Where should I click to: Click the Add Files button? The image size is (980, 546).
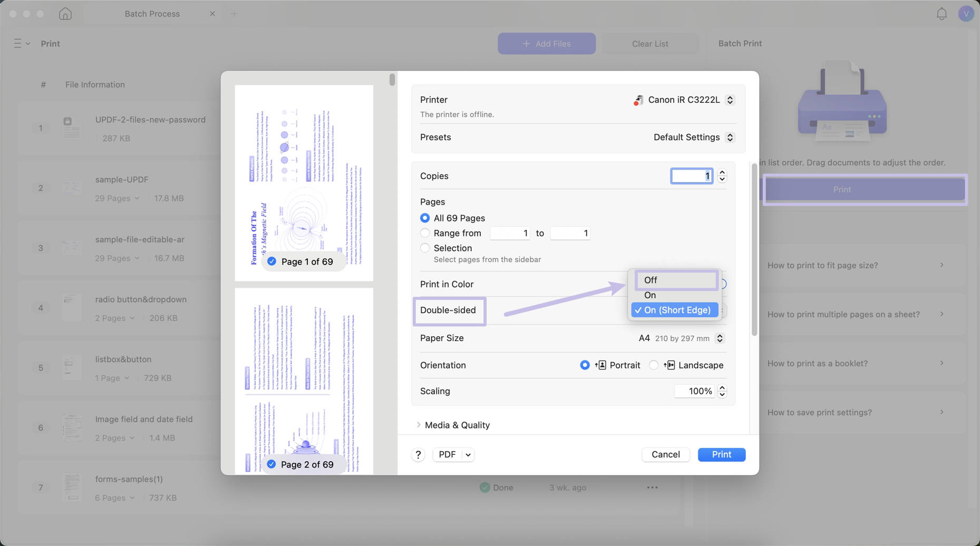click(x=547, y=44)
